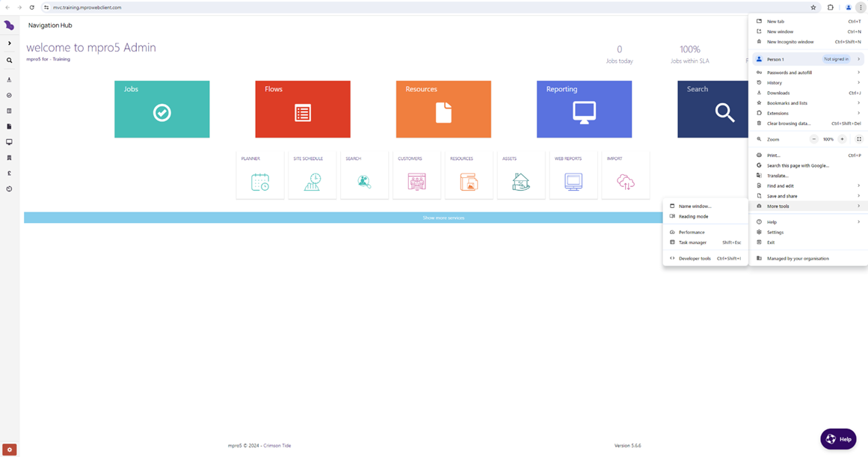Choose New window from Chrome menu

point(808,31)
